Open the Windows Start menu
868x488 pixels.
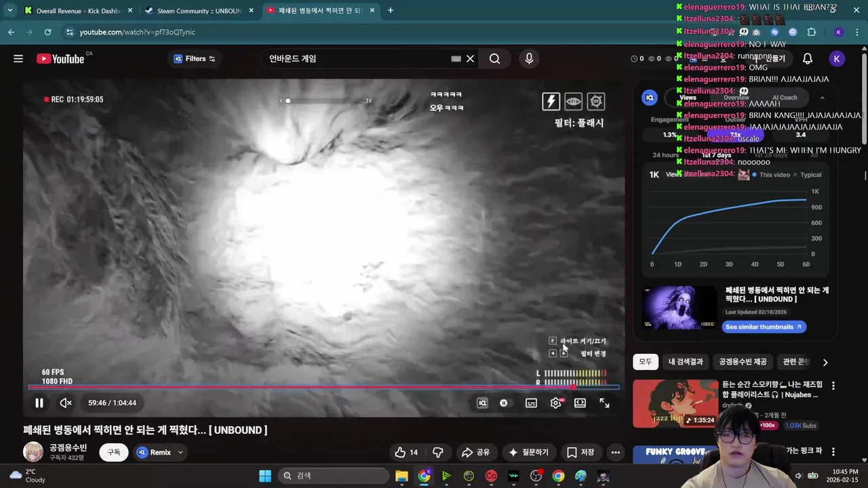(x=265, y=476)
